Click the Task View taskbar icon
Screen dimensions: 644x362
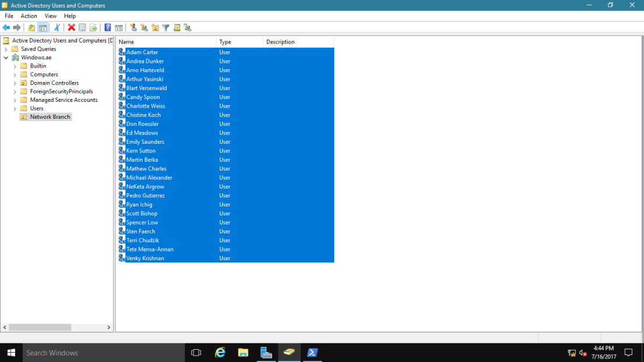coord(196,353)
